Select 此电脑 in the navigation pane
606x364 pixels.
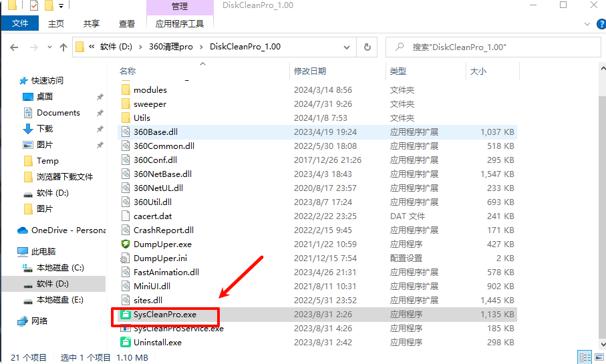pyautogui.click(x=43, y=252)
